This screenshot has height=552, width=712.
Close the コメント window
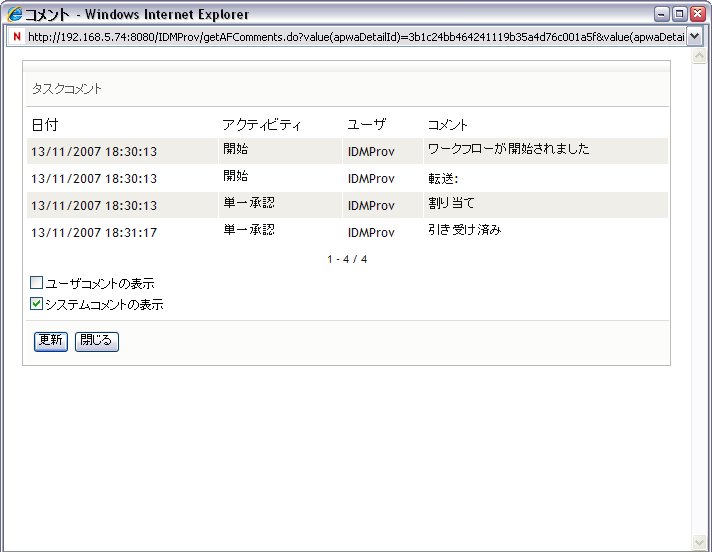pos(697,15)
